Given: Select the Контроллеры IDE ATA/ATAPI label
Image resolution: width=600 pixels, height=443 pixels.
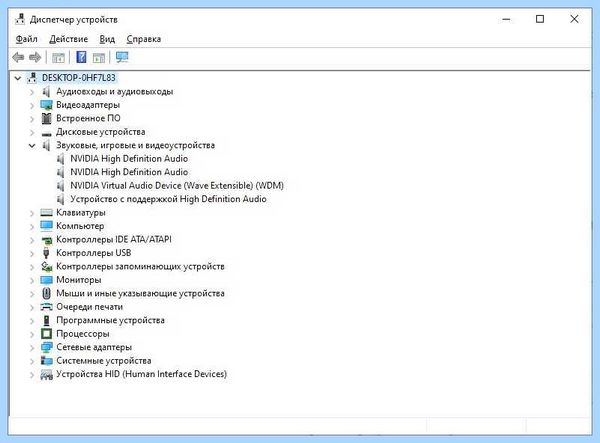Looking at the screenshot, I should pos(114,239).
